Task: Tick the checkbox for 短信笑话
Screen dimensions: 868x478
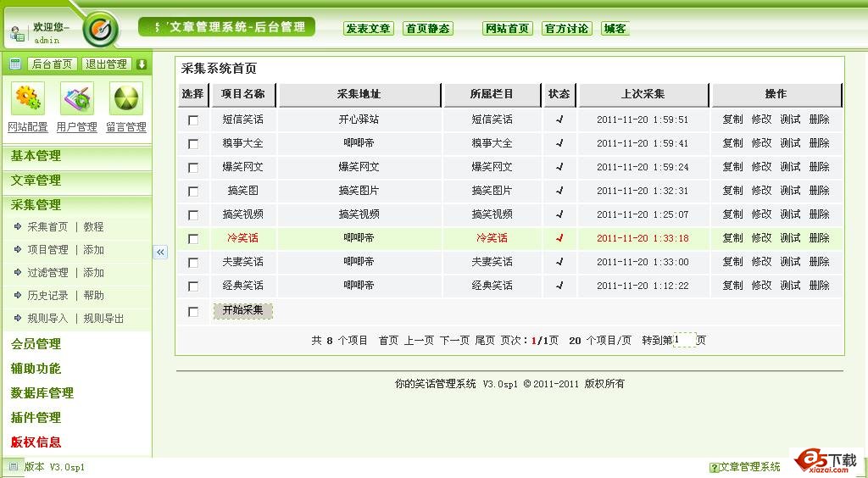Action: pos(193,120)
